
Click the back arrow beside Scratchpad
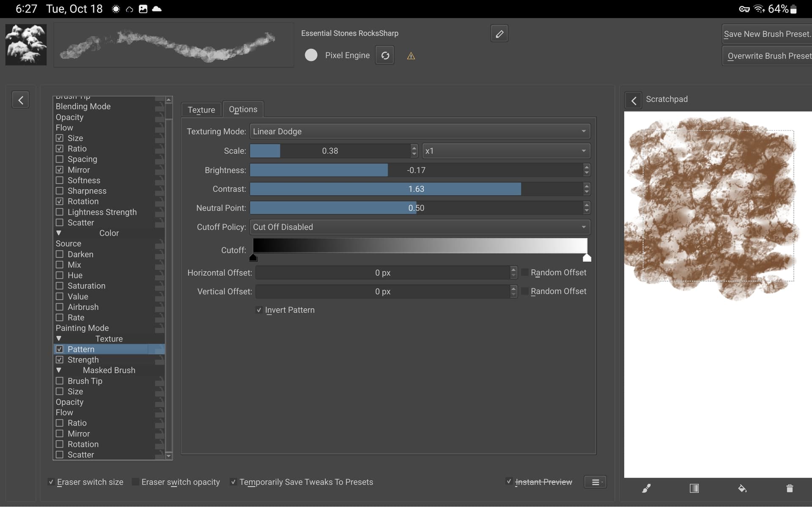pyautogui.click(x=633, y=100)
